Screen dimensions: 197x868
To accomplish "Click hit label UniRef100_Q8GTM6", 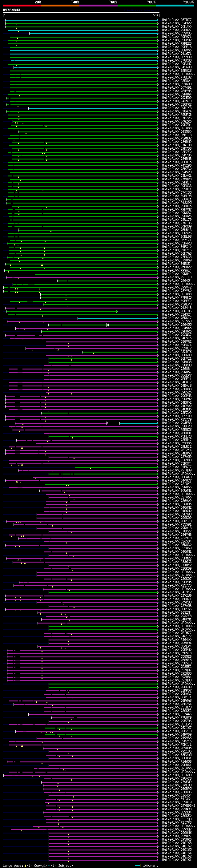I will pos(176,311).
